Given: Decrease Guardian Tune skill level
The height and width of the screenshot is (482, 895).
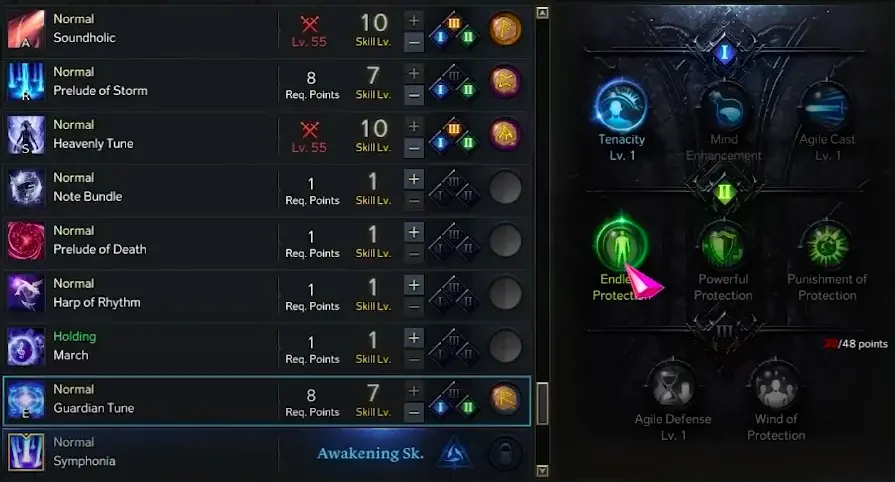Looking at the screenshot, I should (x=414, y=412).
